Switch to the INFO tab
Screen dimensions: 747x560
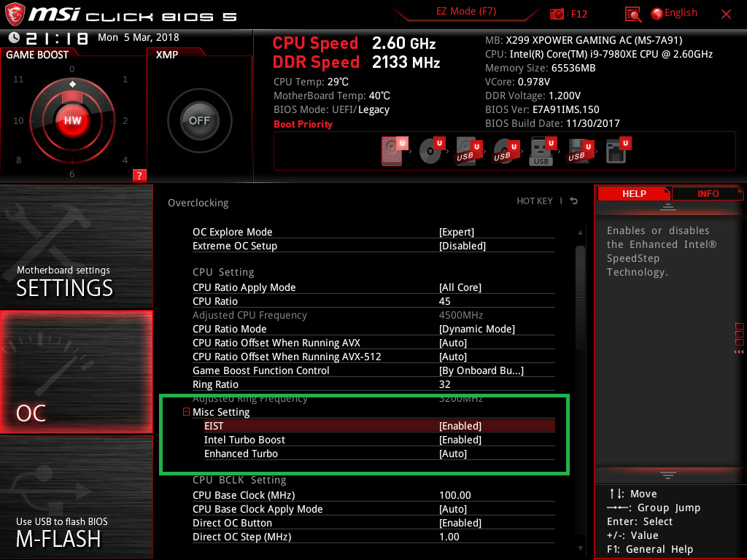[708, 193]
